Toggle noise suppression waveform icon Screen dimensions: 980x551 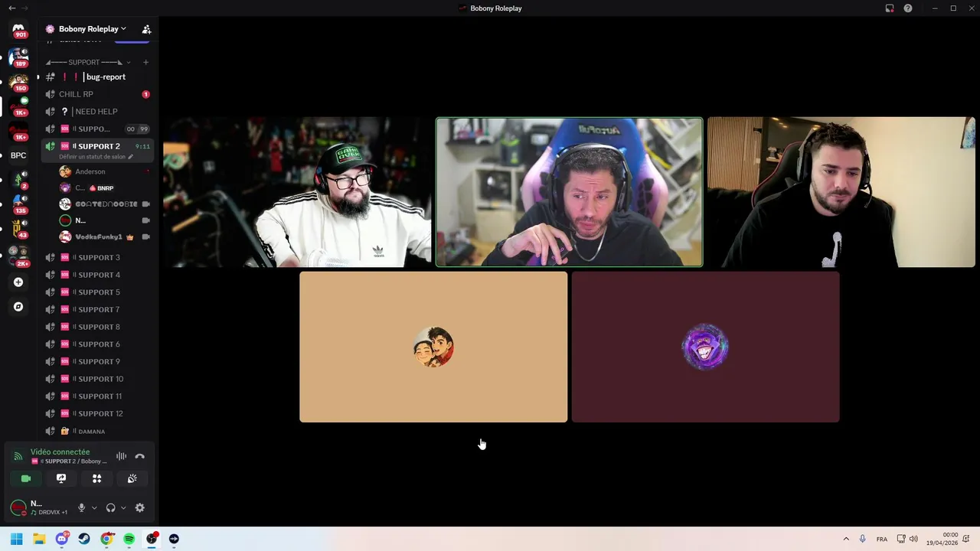[x=121, y=456]
